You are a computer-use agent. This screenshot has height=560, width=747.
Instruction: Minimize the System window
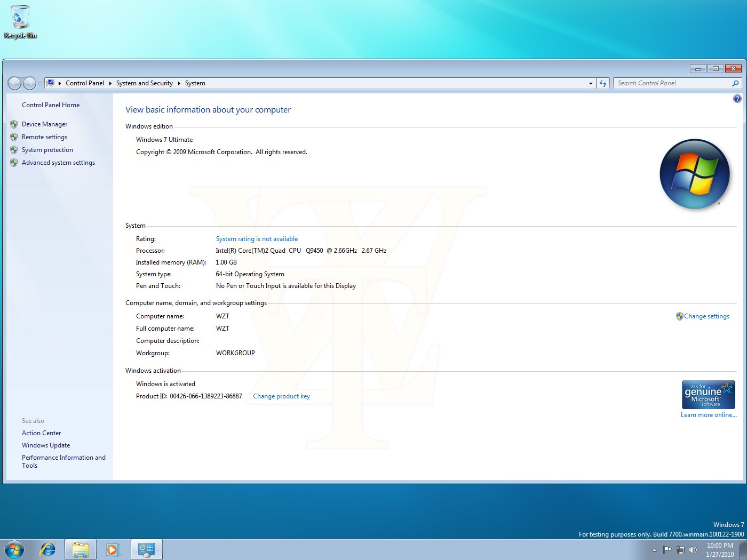(x=698, y=68)
